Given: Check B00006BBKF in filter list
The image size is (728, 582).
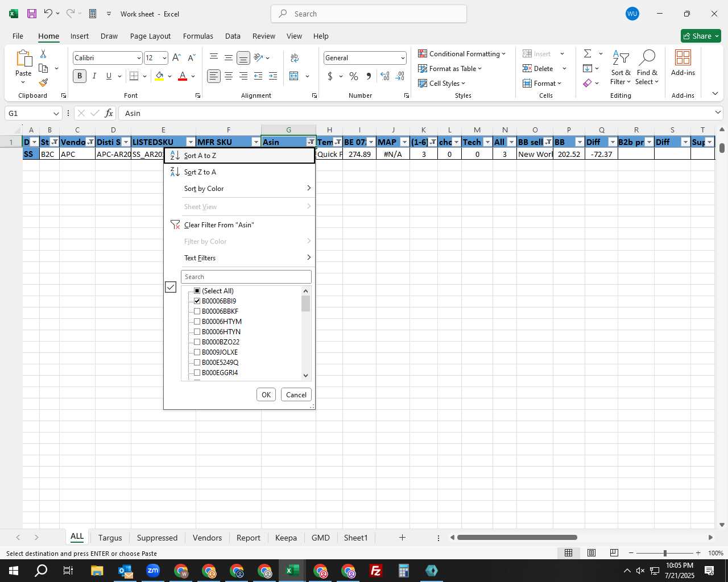Looking at the screenshot, I should click(x=197, y=311).
